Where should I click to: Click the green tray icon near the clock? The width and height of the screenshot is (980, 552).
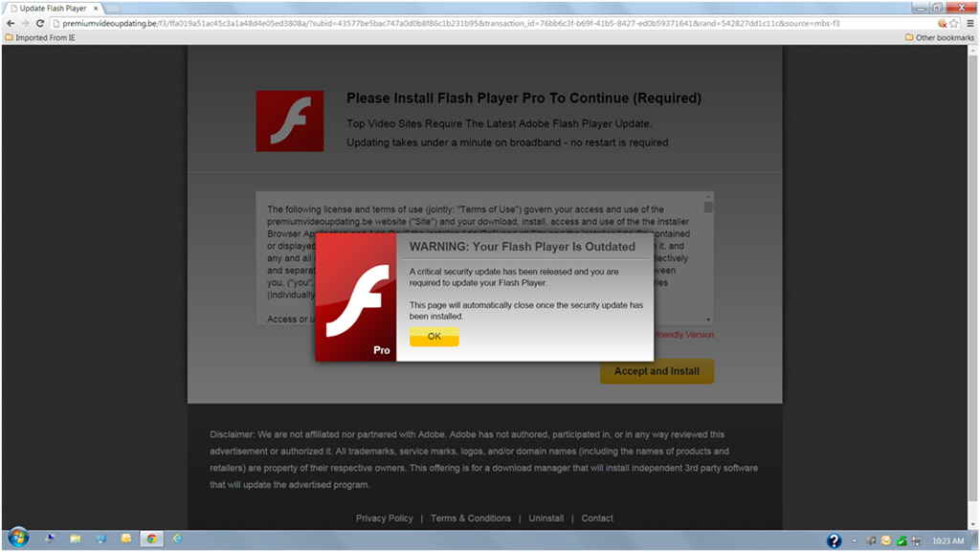pyautogui.click(x=902, y=541)
